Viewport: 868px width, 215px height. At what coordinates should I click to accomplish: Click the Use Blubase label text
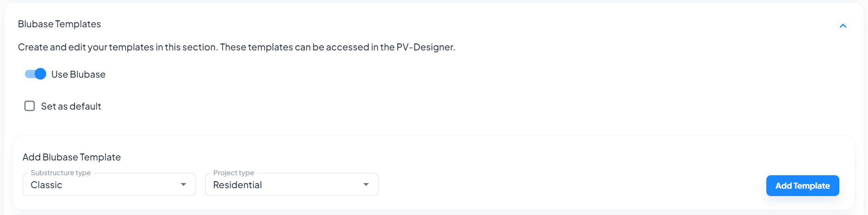[x=78, y=74]
